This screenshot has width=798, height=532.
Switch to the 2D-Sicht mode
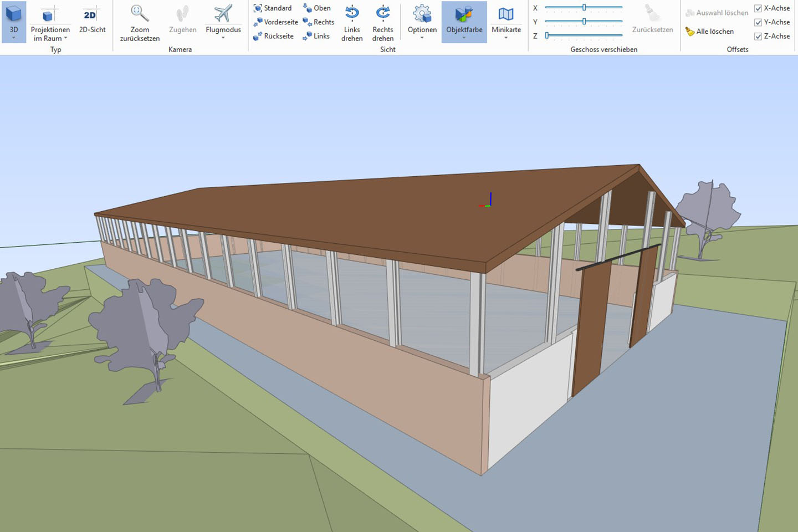(x=92, y=22)
